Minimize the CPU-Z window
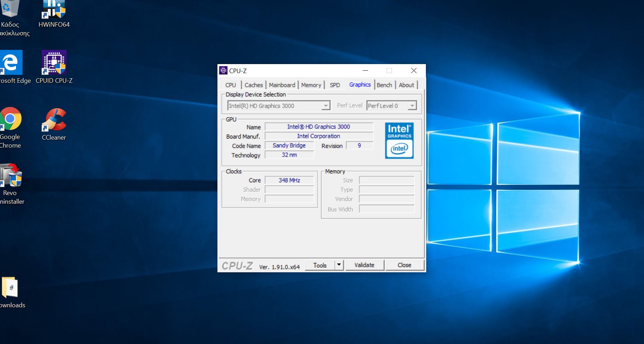 (365, 71)
